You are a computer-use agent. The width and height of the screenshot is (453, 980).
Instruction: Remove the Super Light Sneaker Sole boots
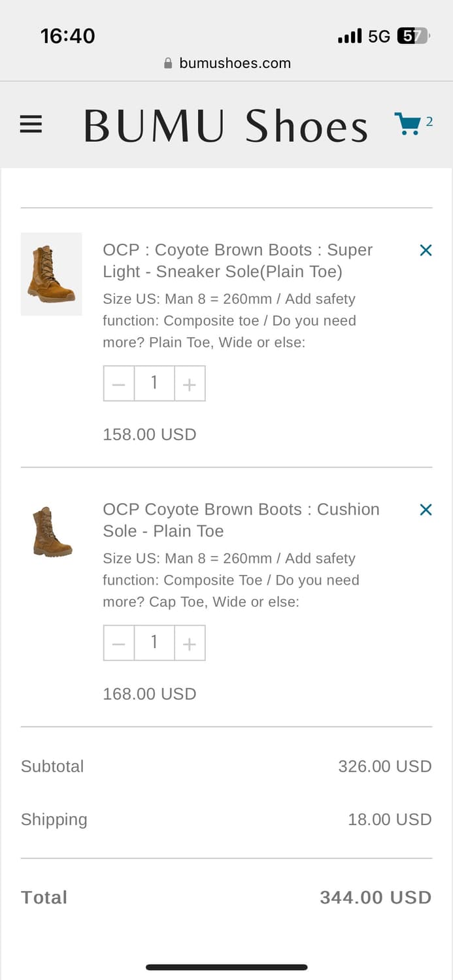pyautogui.click(x=426, y=250)
